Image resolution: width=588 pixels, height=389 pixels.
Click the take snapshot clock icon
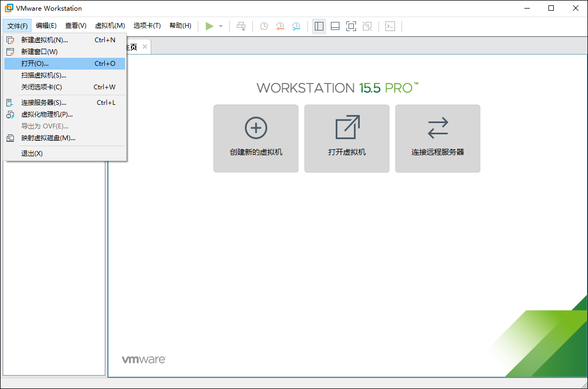pyautogui.click(x=264, y=26)
